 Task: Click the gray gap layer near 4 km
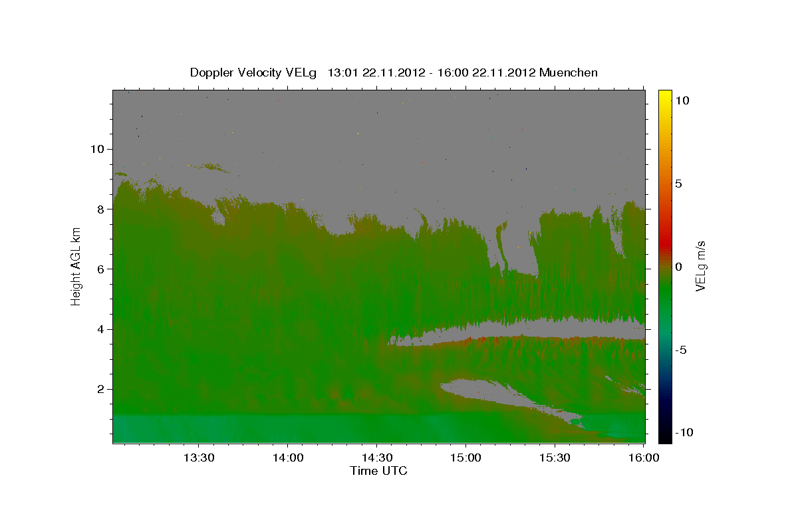coord(532,329)
